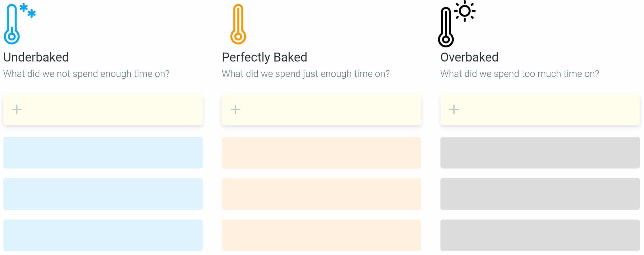Add a card with Overbaked plus icon

point(454,109)
